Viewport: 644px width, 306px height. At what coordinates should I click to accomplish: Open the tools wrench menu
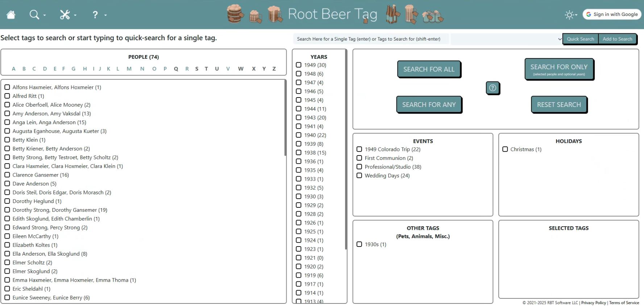coord(68,15)
